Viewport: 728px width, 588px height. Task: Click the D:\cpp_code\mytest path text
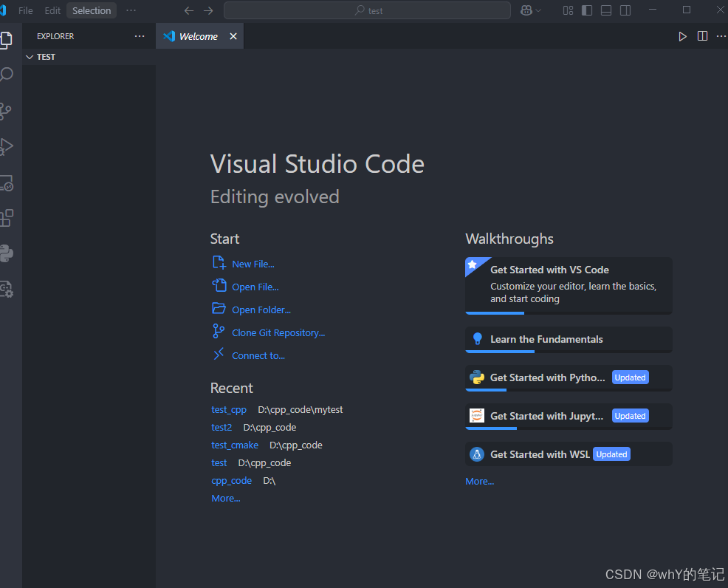(x=301, y=410)
